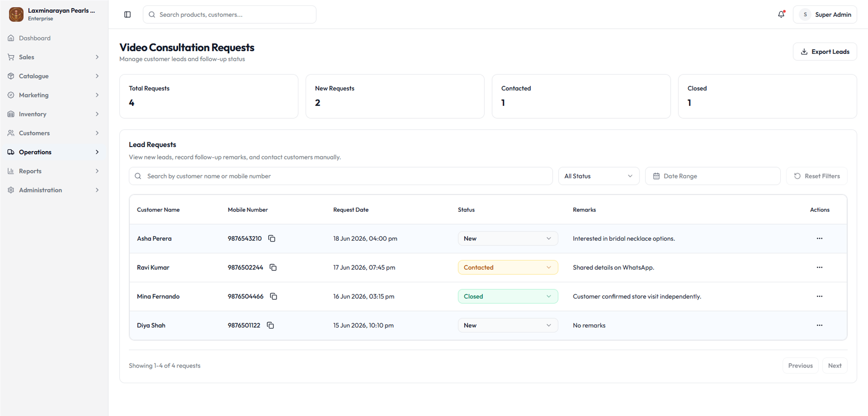
Task: Focus the global products search box
Action: [229, 15]
